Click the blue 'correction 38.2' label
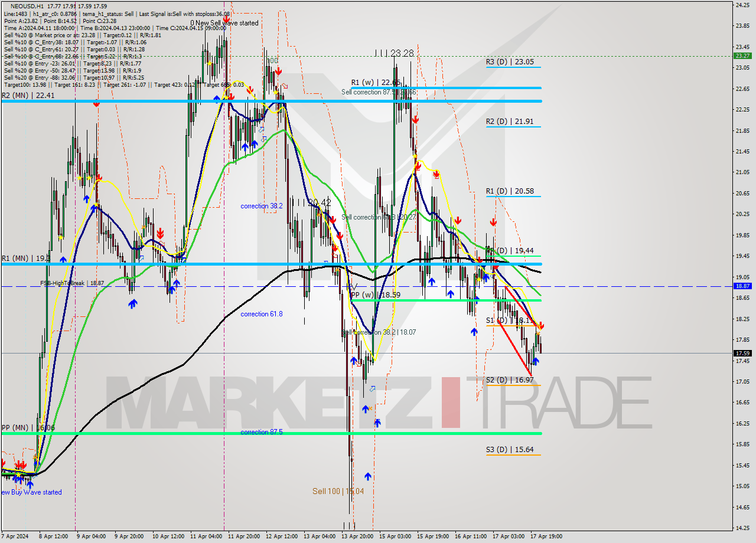 click(262, 206)
